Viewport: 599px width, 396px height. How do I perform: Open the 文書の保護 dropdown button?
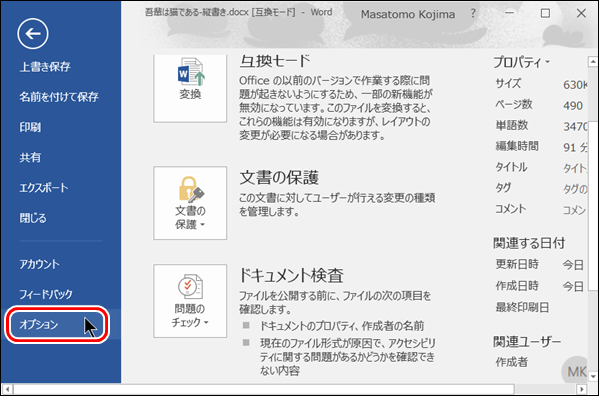[x=190, y=203]
